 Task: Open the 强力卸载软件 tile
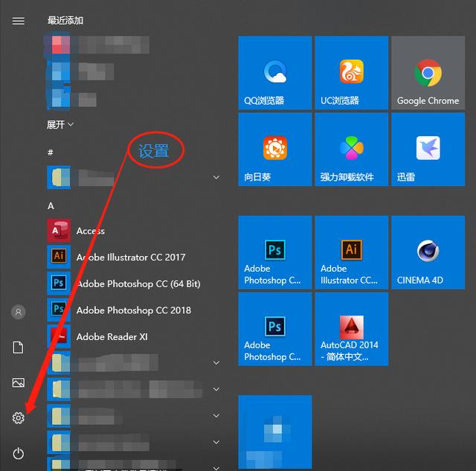click(x=352, y=149)
